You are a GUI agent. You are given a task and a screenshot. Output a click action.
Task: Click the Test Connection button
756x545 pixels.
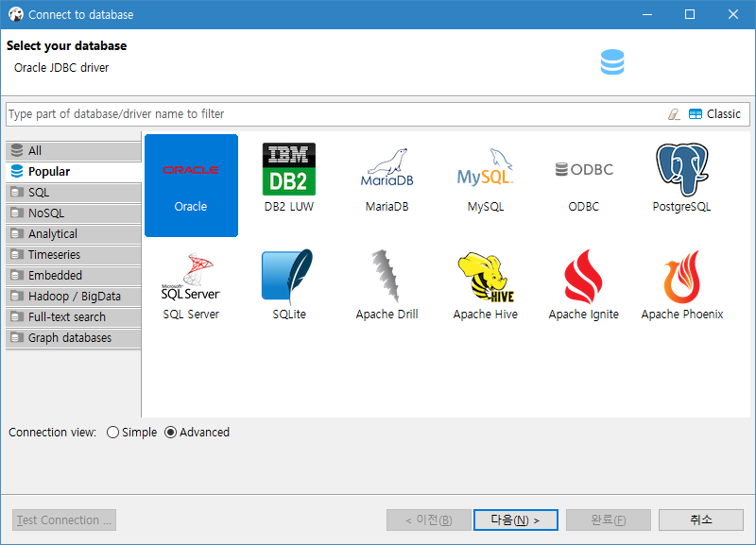coord(64,519)
